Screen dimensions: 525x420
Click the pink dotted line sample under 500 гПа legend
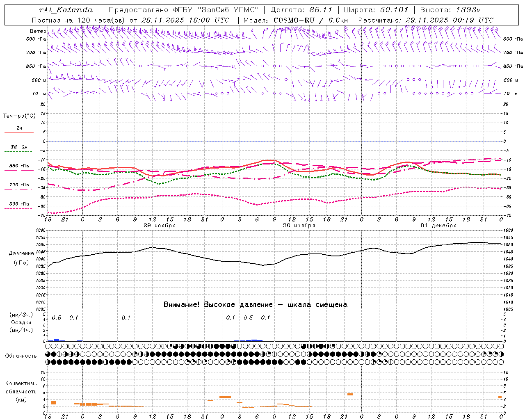[18, 209]
